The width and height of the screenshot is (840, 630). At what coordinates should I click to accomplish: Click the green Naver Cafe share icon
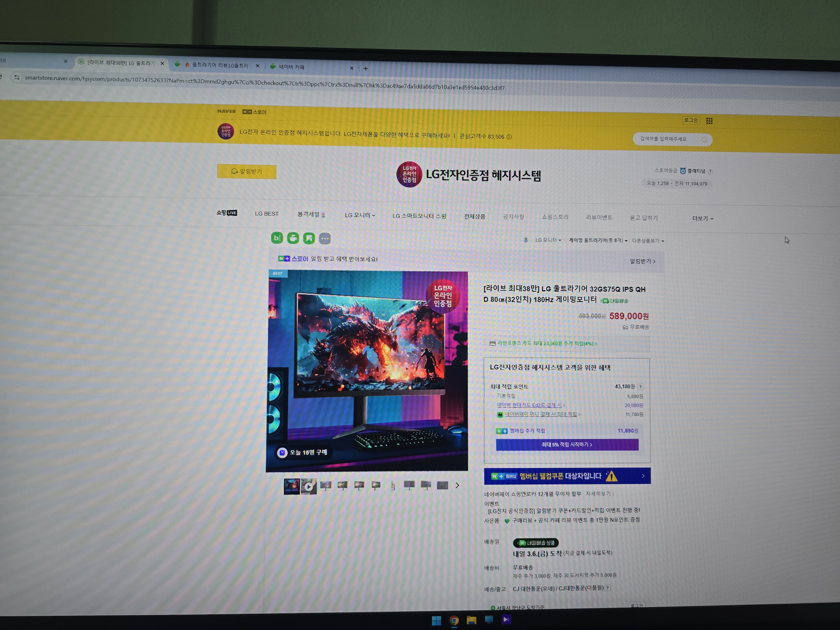click(293, 238)
